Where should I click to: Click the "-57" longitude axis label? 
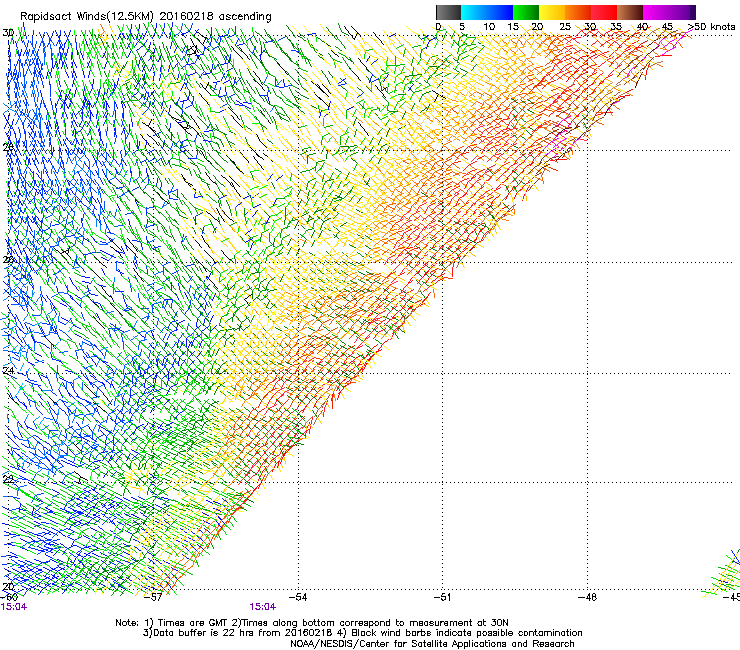153,597
